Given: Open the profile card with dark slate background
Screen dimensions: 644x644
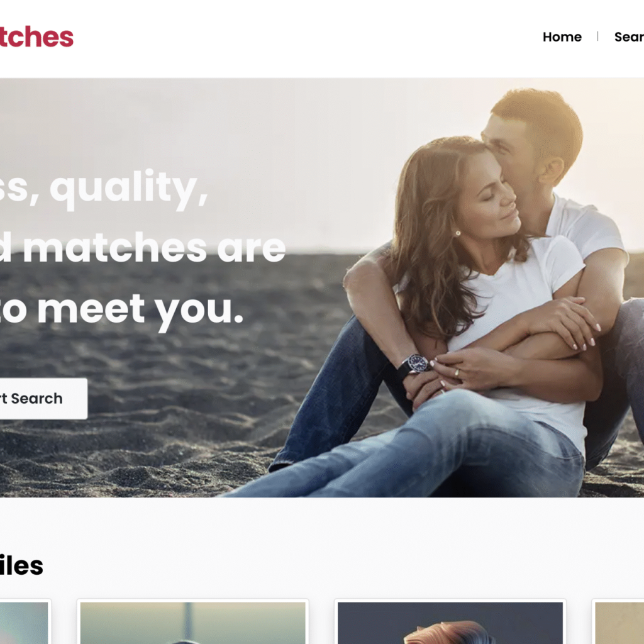Looking at the screenshot, I should (450, 622).
